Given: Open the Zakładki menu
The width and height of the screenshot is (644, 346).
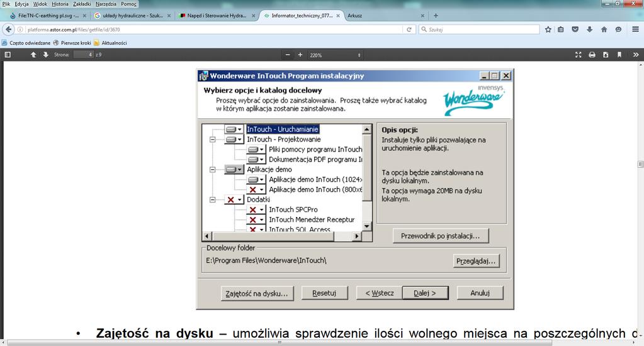Looking at the screenshot, I should pos(82,4).
